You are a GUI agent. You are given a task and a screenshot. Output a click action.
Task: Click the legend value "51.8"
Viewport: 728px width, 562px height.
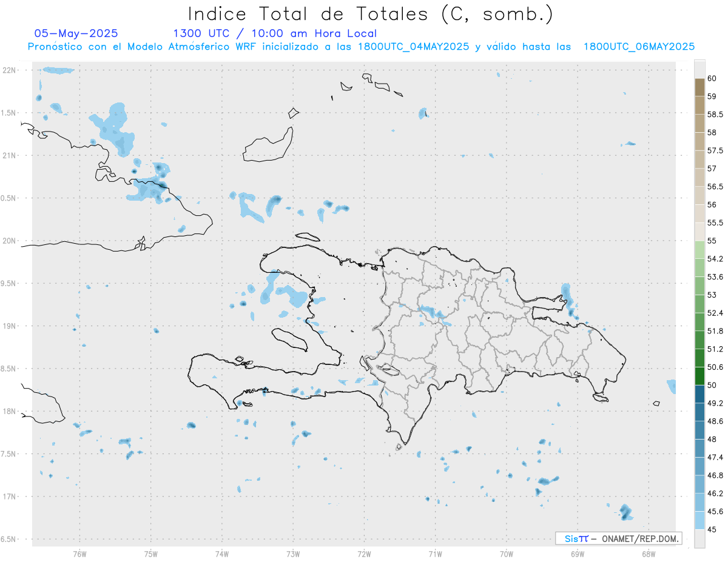[x=715, y=331]
